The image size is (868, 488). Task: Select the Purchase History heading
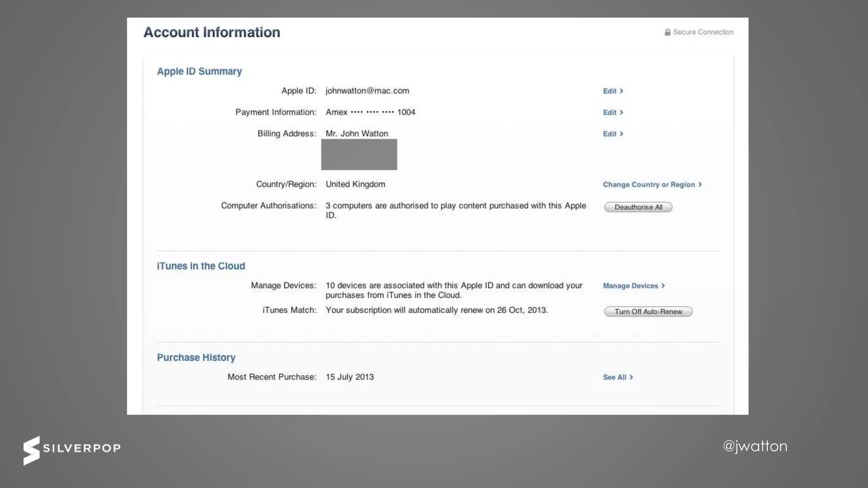click(196, 358)
